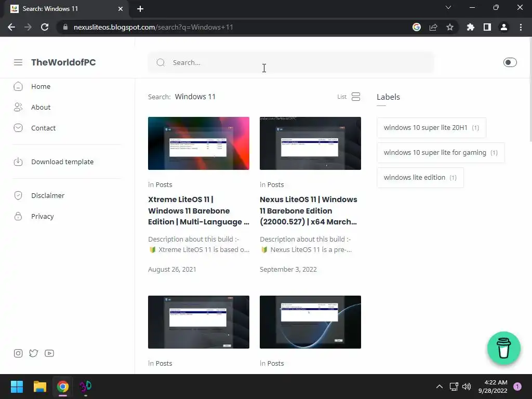Click the Privacy lock icon

[18, 216]
